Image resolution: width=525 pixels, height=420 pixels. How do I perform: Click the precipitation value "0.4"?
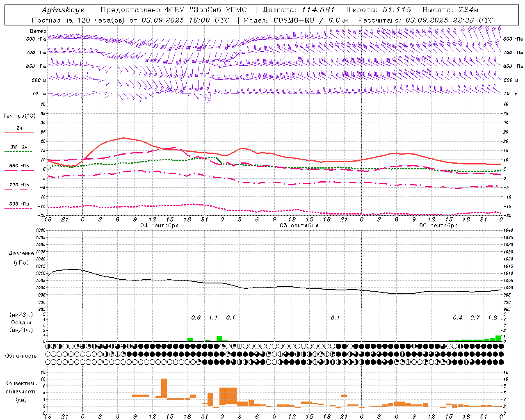click(458, 318)
